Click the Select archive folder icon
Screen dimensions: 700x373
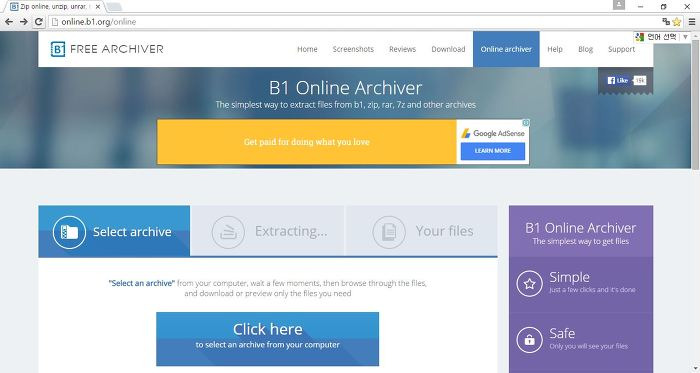(x=69, y=232)
